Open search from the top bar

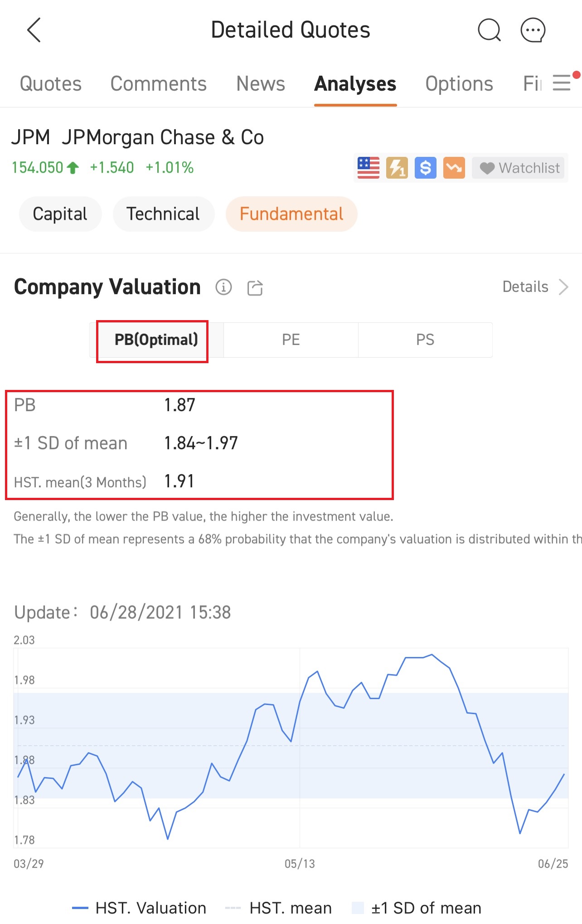489,30
